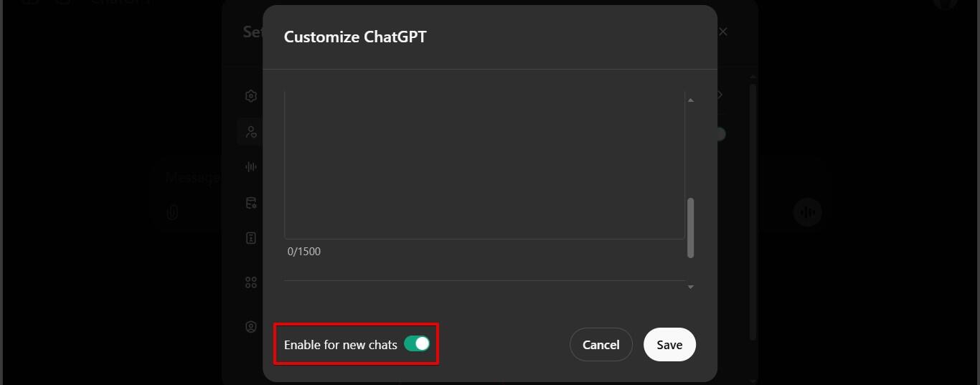Open the profile avatar in the top-right corner
Viewport: 980px width, 385px height.
[946, 3]
